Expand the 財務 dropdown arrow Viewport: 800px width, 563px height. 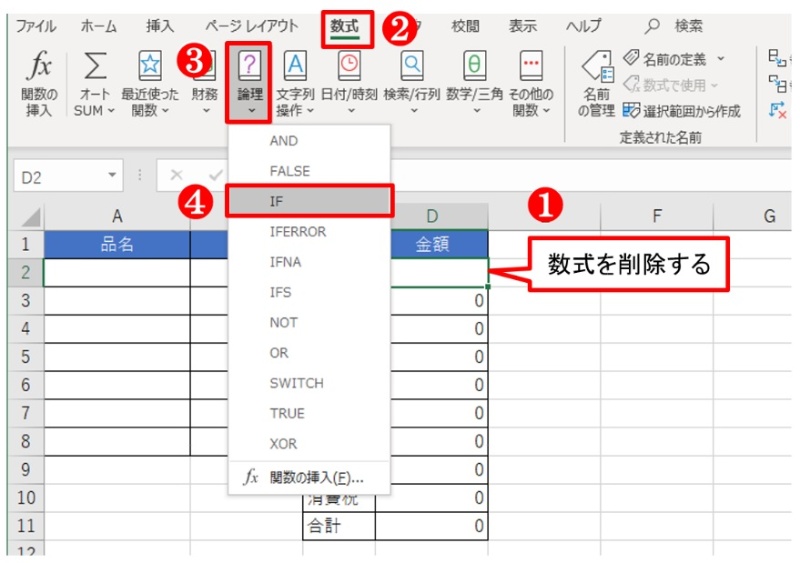[206, 110]
